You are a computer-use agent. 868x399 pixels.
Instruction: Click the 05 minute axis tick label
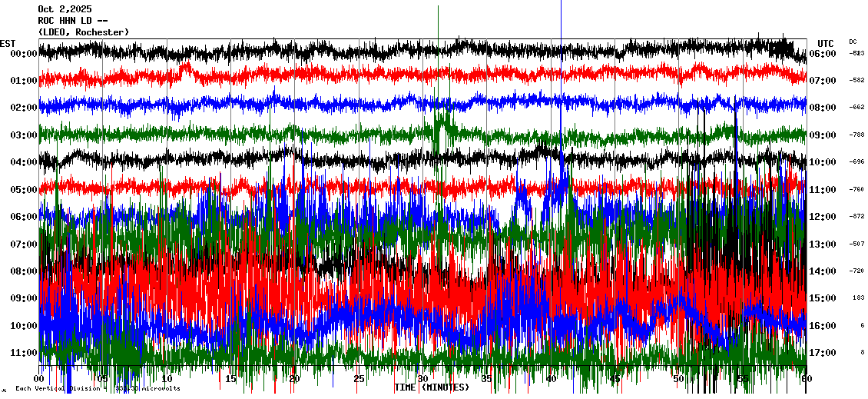[103, 379]
